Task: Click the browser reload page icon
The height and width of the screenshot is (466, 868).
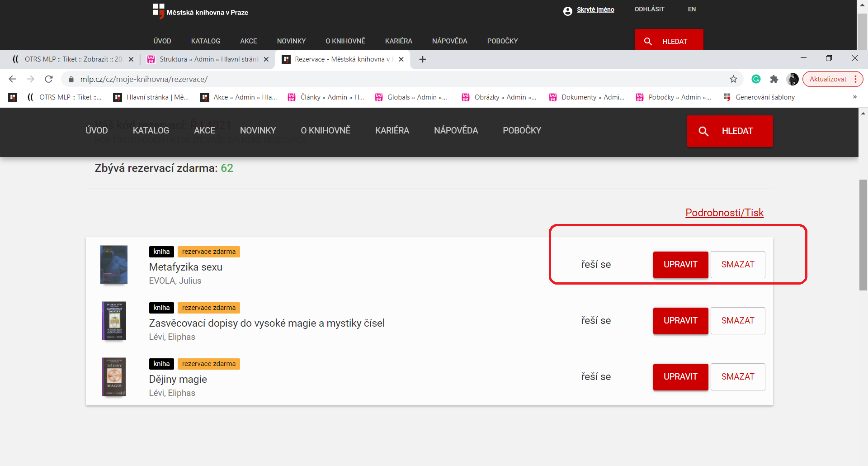Action: click(49, 79)
